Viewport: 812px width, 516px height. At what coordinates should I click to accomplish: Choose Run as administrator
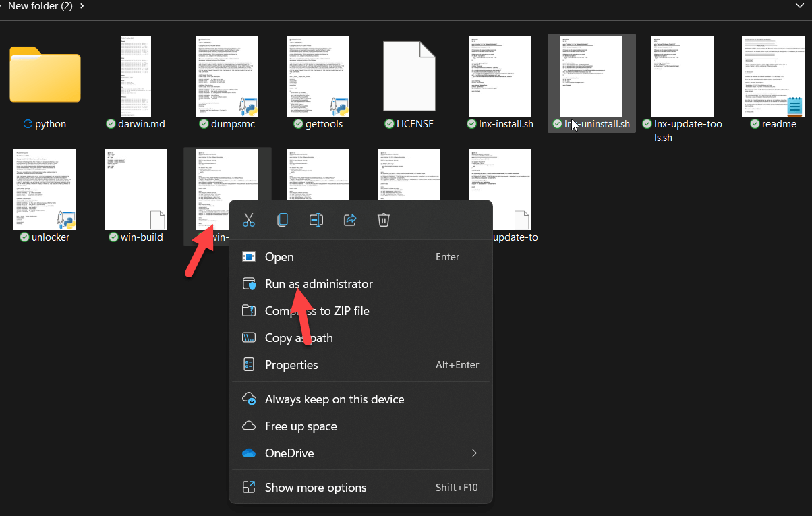coord(318,284)
